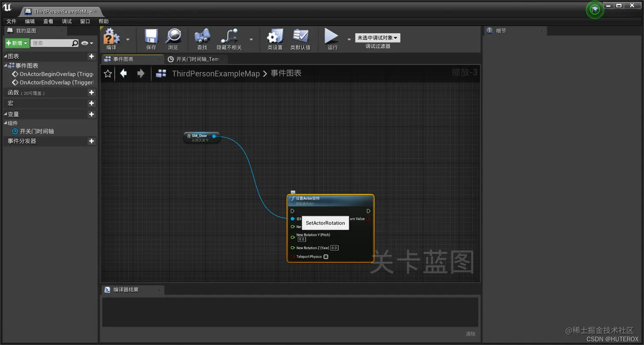Open the 运行 play options dropdown arrow
Image resolution: width=644 pixels, height=345 pixels.
(x=349, y=39)
